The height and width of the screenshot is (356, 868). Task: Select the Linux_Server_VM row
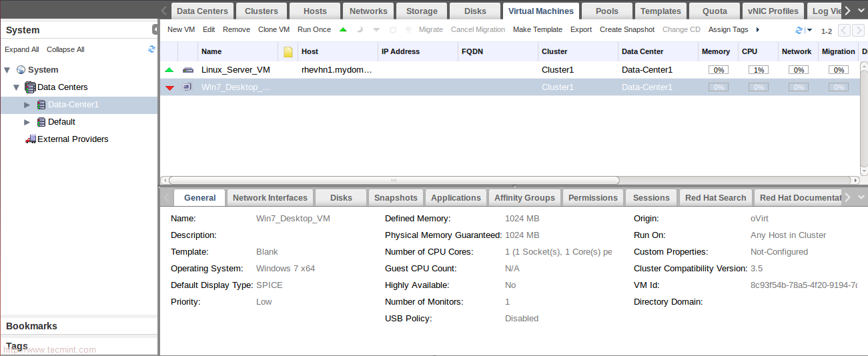(x=236, y=70)
